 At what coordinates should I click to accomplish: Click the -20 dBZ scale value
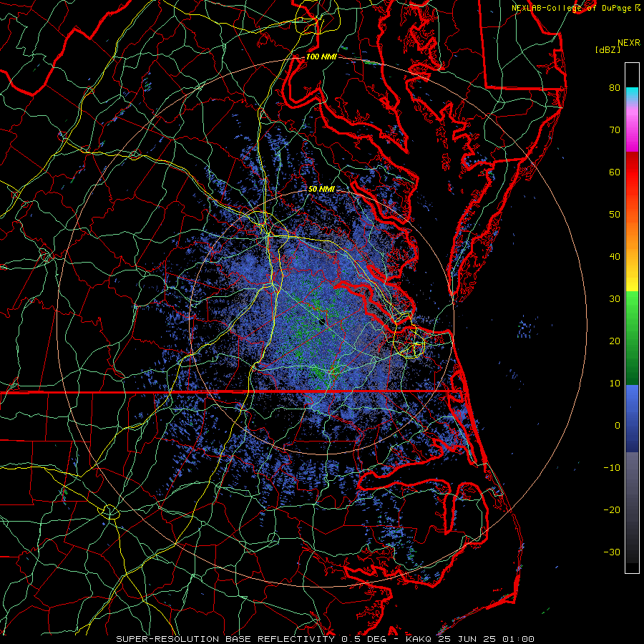(612, 510)
